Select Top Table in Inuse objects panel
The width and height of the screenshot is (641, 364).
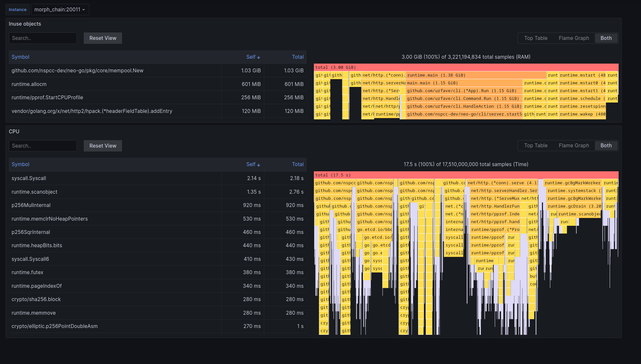536,38
